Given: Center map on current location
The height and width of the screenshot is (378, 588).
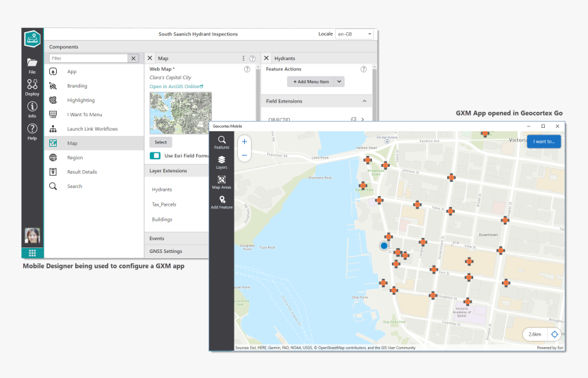Looking at the screenshot, I should click(554, 334).
